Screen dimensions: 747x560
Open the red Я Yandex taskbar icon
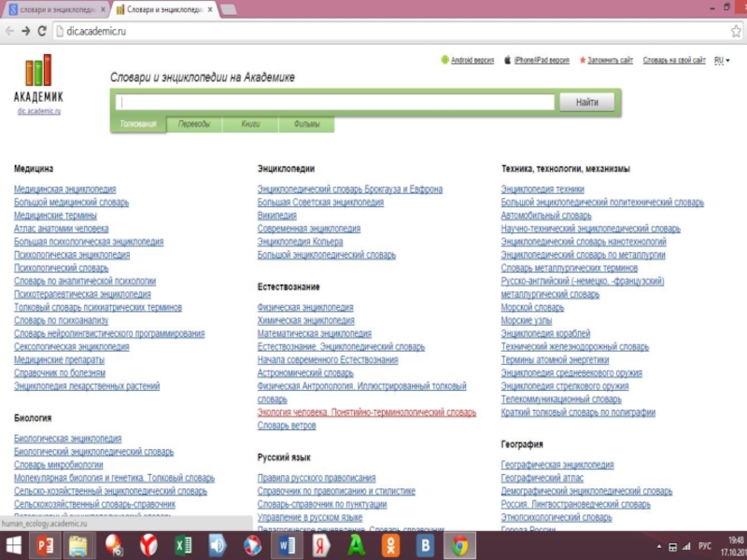(x=321, y=546)
